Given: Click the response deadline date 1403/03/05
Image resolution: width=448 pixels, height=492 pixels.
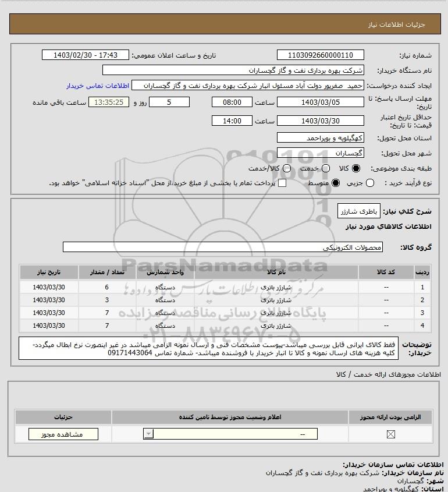Looking at the screenshot, I should 321,102.
